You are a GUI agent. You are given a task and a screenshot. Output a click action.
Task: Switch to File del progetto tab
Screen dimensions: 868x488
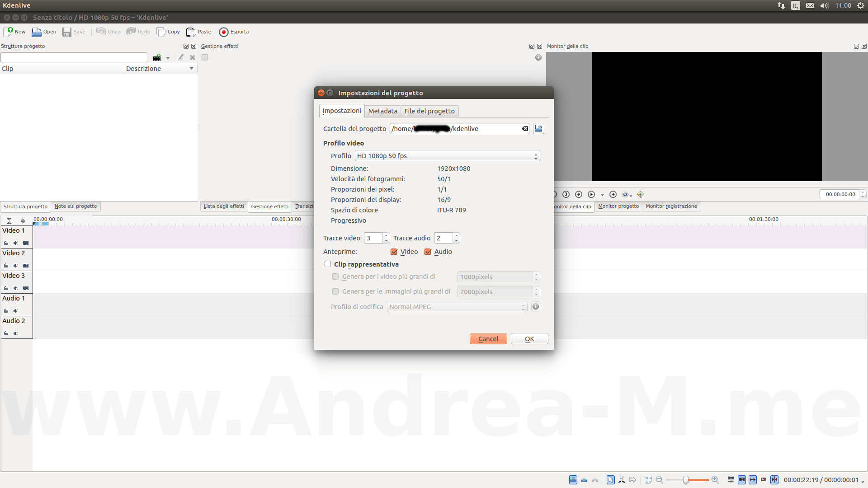429,111
